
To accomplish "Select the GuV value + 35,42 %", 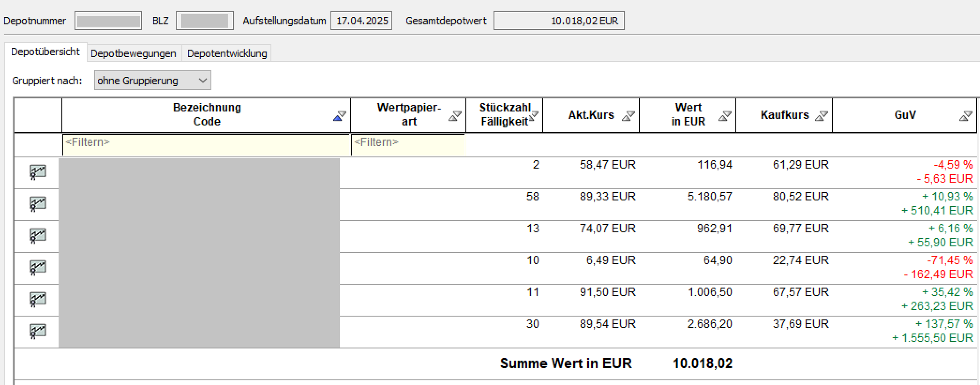I will (947, 292).
